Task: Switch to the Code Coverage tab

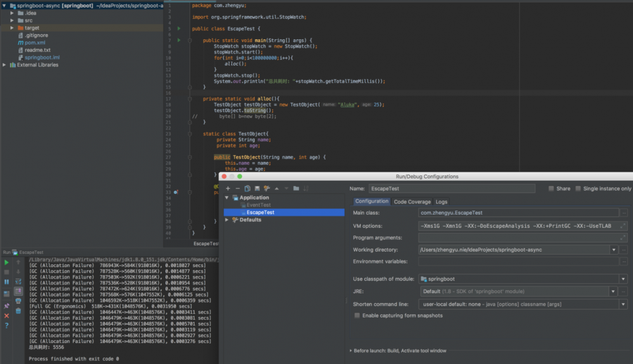Action: (412, 202)
